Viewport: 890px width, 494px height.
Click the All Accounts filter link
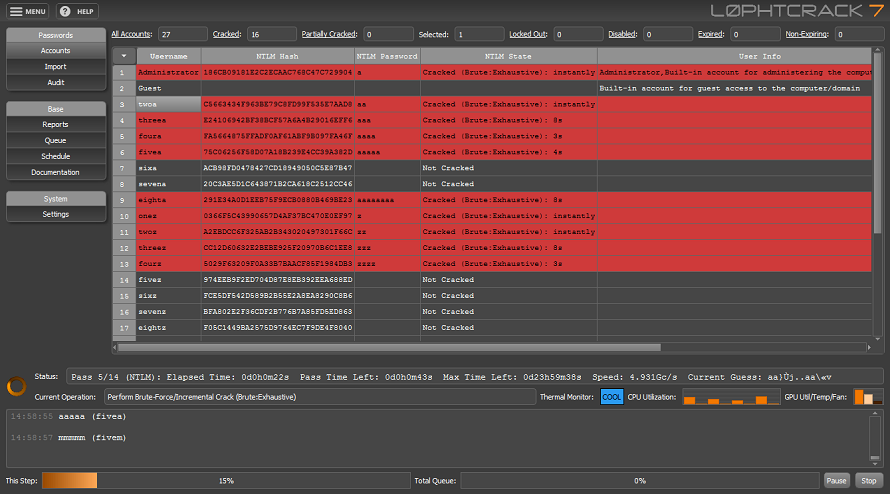pyautogui.click(x=132, y=34)
